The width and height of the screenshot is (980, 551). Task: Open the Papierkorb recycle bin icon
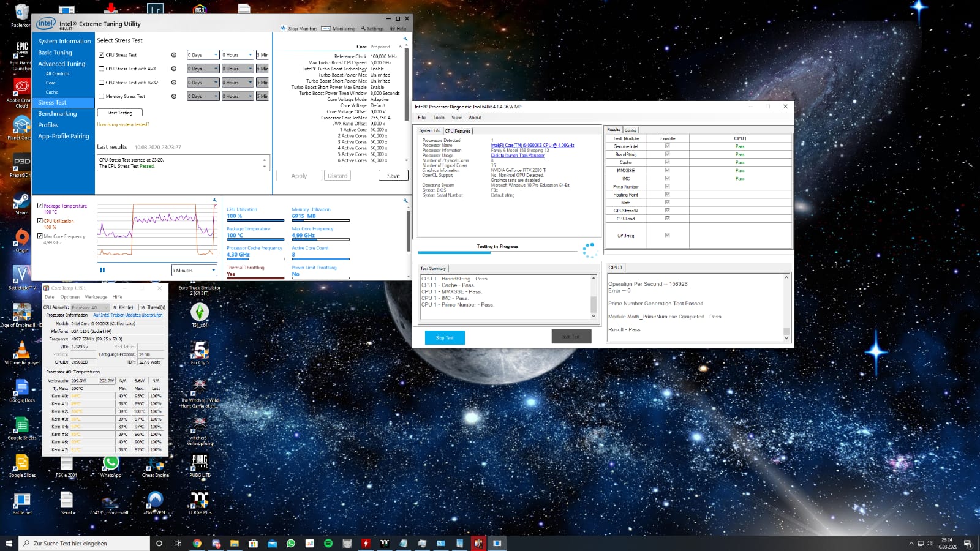point(21,16)
